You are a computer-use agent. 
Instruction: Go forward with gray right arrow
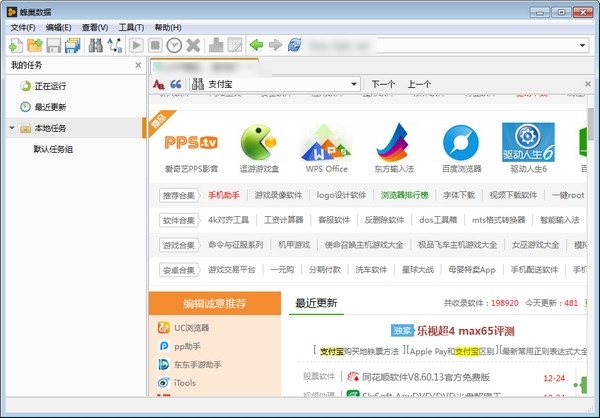275,46
